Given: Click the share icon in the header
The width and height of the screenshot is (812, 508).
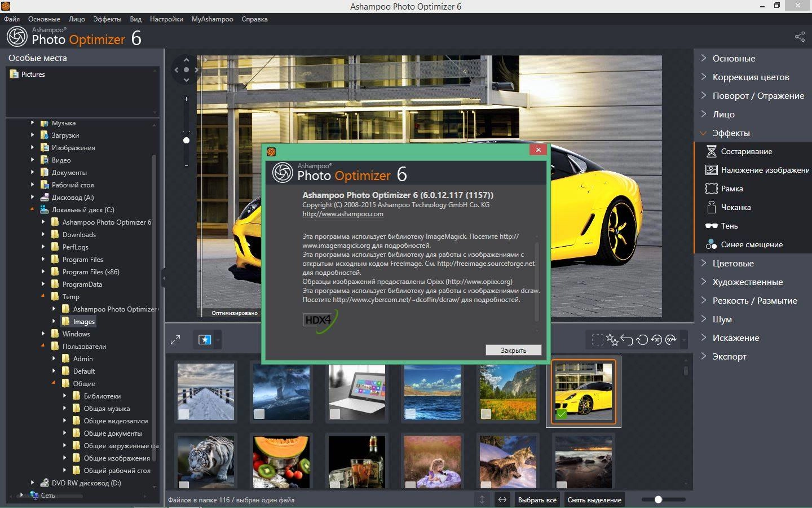Looking at the screenshot, I should 800,37.
